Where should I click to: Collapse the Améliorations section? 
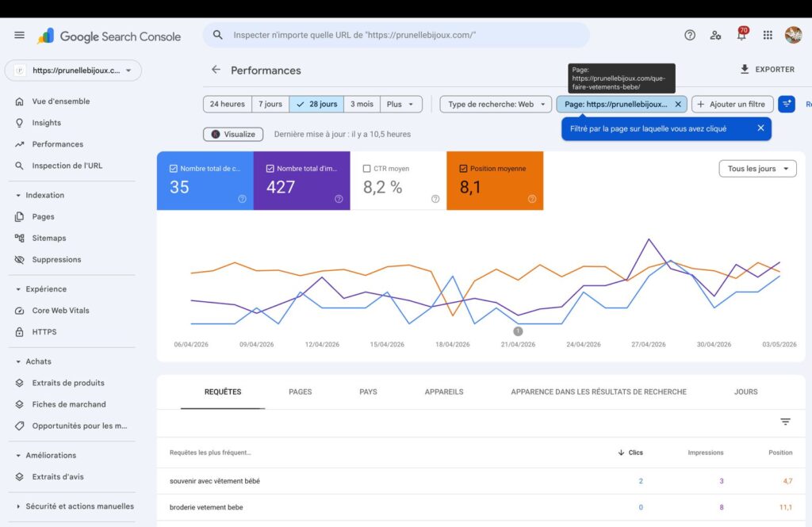coord(46,455)
